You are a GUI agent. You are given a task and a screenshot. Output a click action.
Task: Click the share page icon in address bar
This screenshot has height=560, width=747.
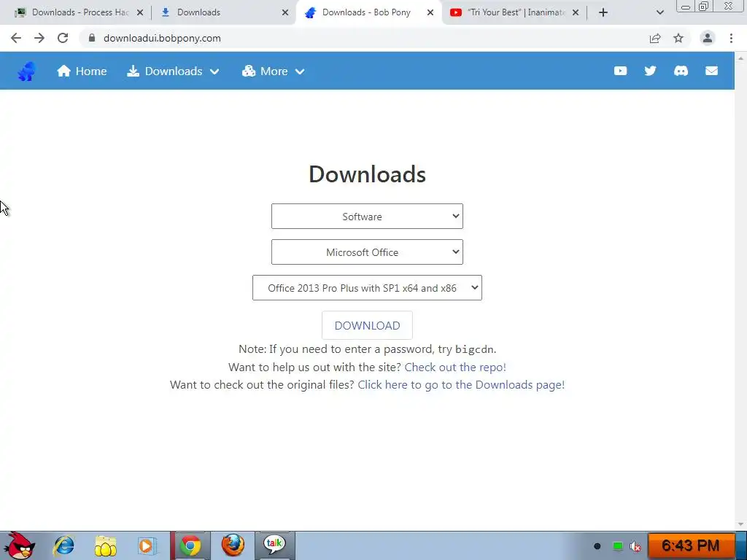tap(655, 38)
